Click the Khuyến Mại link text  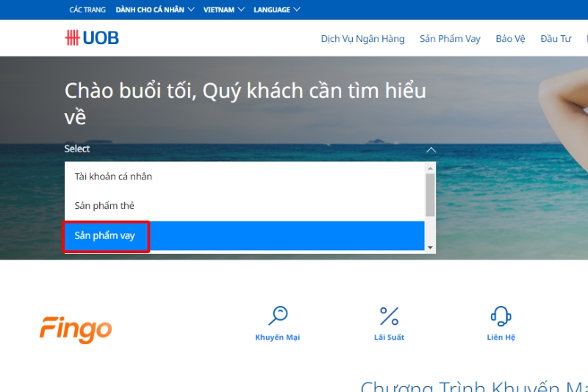tap(278, 338)
